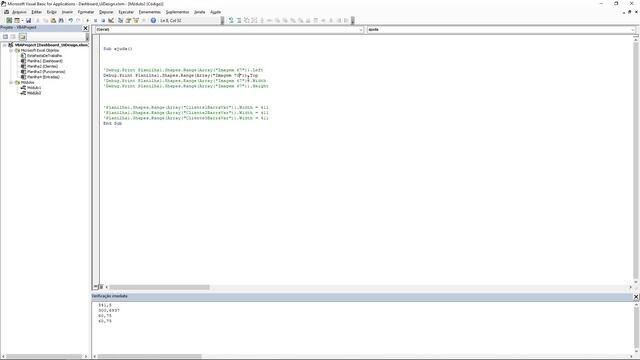The image size is (640, 360).
Task: Open the Formatar menu
Action: pyautogui.click(x=86, y=12)
